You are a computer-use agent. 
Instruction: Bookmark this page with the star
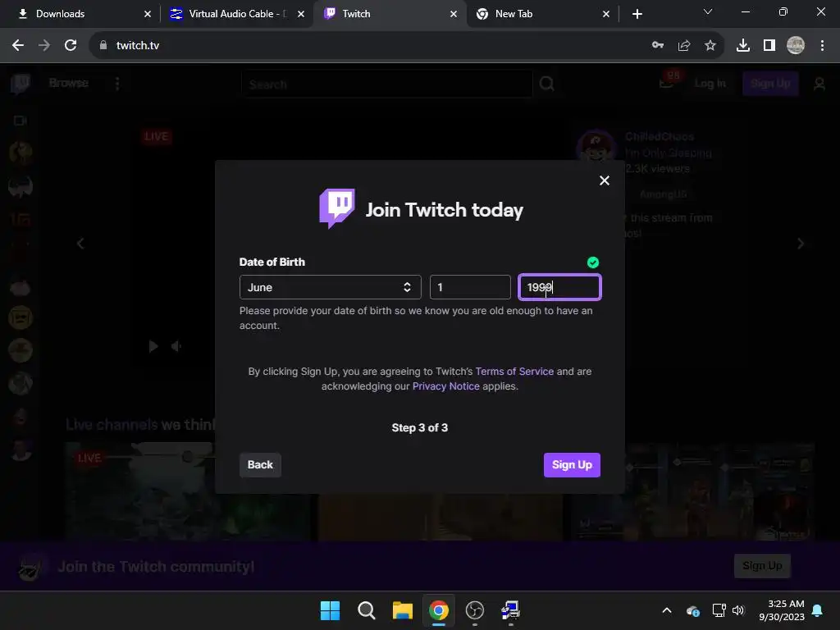click(x=710, y=46)
